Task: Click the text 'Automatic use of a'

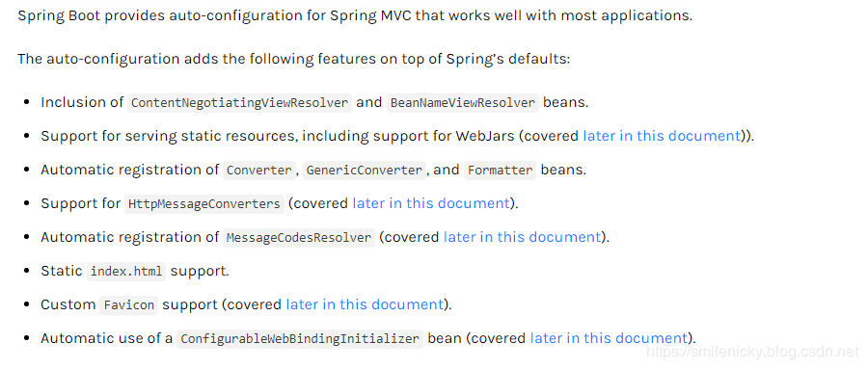Action: pyautogui.click(x=107, y=338)
